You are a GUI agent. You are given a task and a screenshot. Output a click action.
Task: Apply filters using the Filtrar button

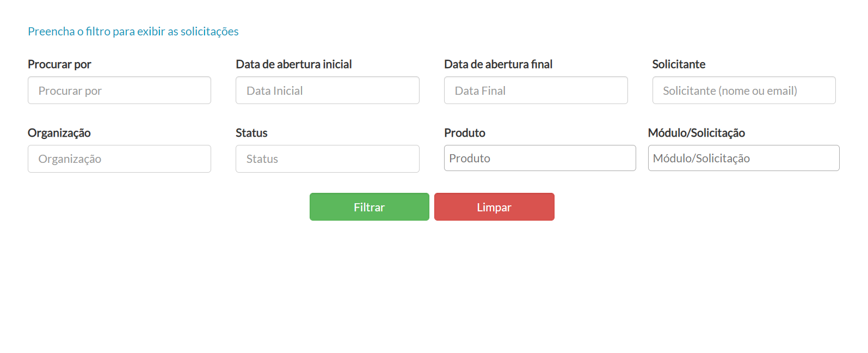(x=369, y=206)
